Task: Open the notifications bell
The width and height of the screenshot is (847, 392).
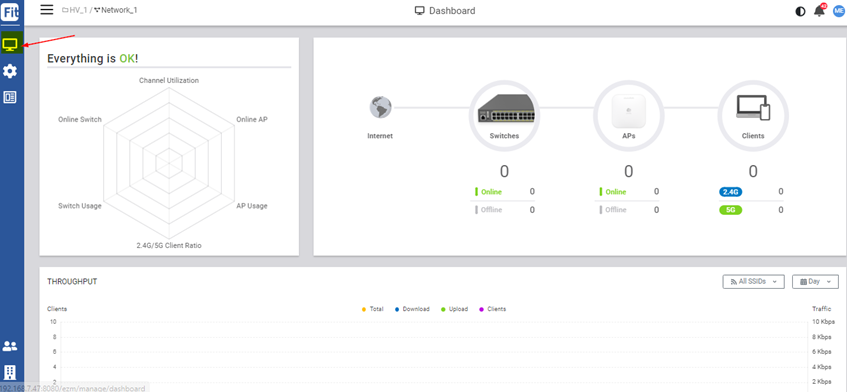Action: tap(819, 11)
